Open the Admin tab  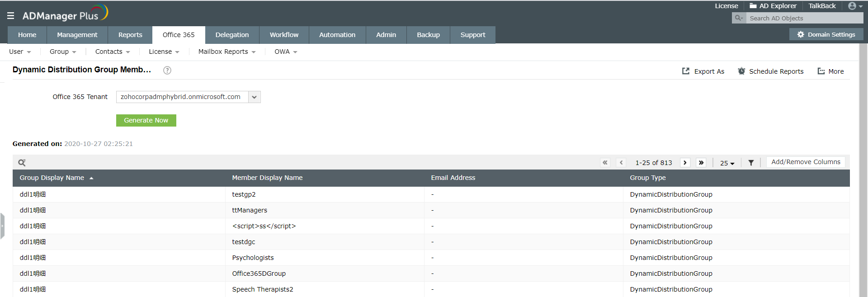[x=386, y=35]
